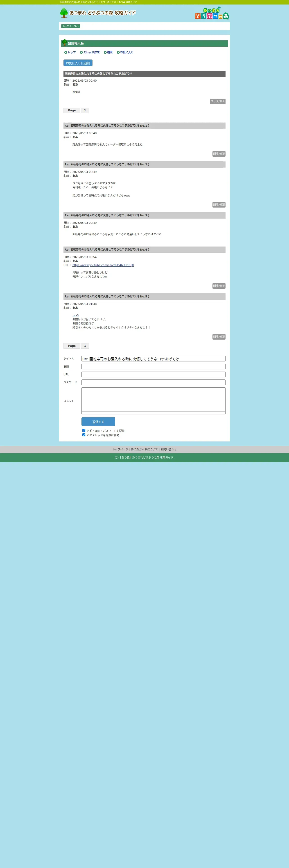Click arrow icon next to トップ
The height and width of the screenshot is (868, 289).
(65, 53)
